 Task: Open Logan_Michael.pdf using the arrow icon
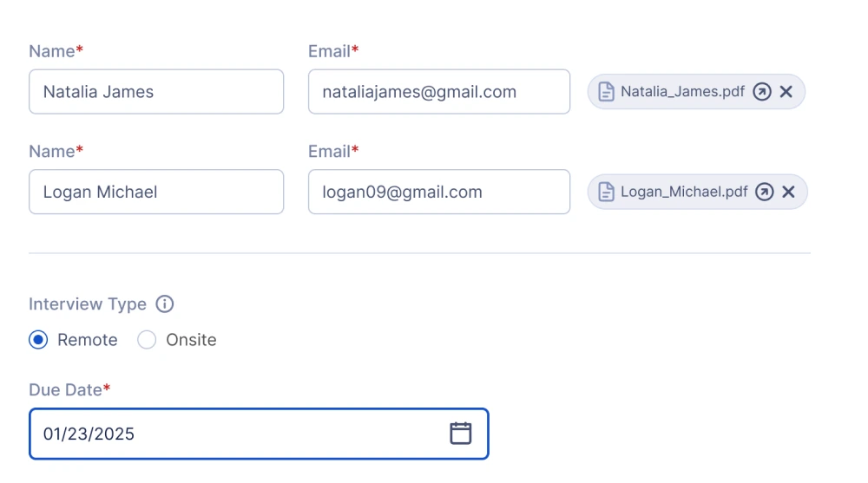click(764, 193)
